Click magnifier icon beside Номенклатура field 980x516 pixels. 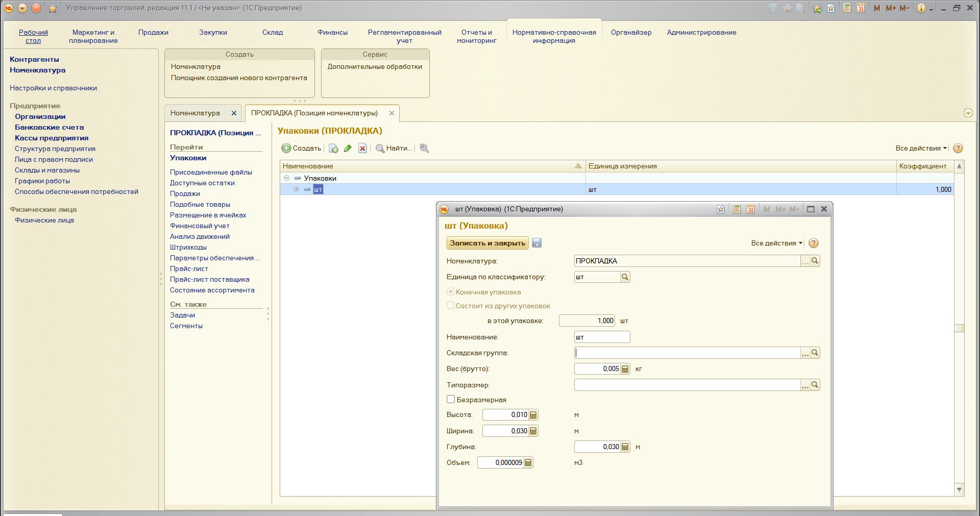815,261
